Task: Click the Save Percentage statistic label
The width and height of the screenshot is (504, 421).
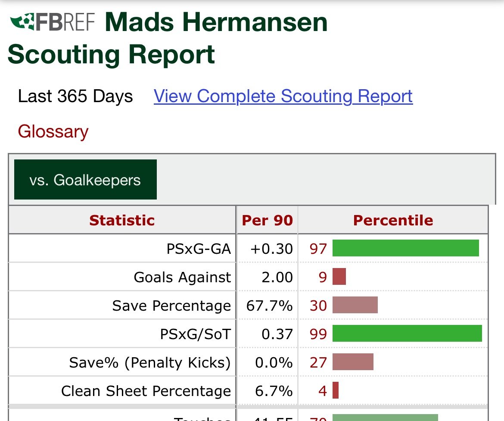Action: click(171, 306)
